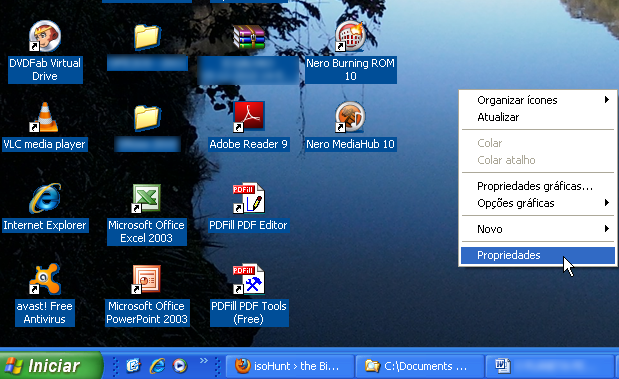Click the DVDFab Virtual Drive label text
This screenshot has height=379, width=619.
point(45,69)
